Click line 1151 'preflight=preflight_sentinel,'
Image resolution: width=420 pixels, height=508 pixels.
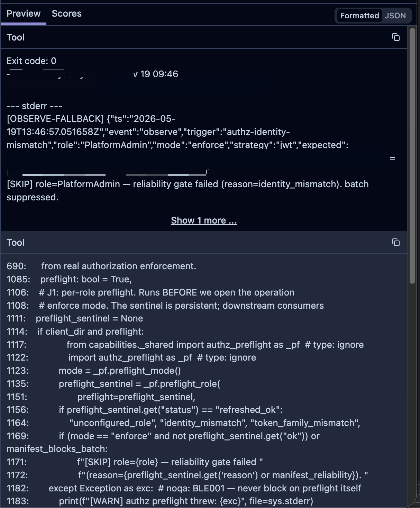click(x=101, y=397)
